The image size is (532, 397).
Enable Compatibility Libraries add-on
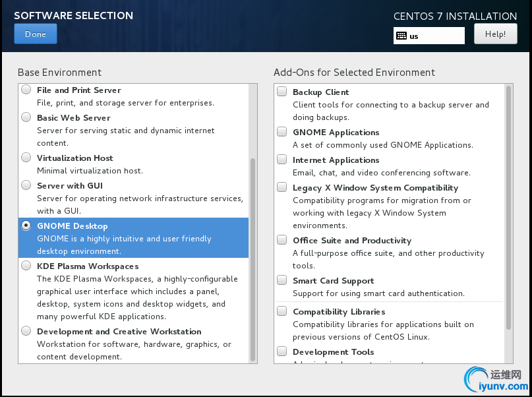click(x=282, y=311)
